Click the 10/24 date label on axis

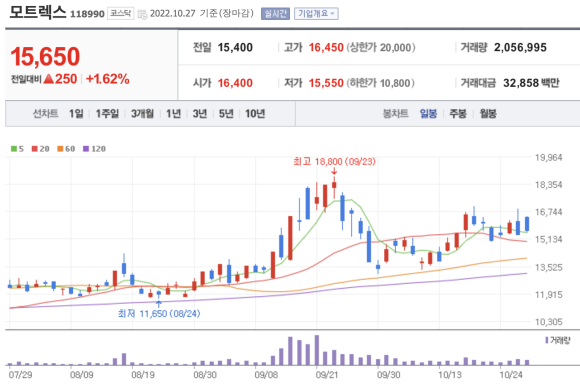[x=511, y=375]
